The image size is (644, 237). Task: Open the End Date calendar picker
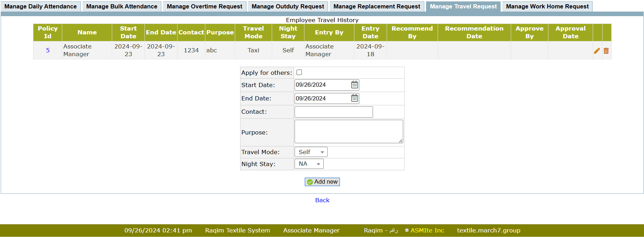click(x=354, y=98)
